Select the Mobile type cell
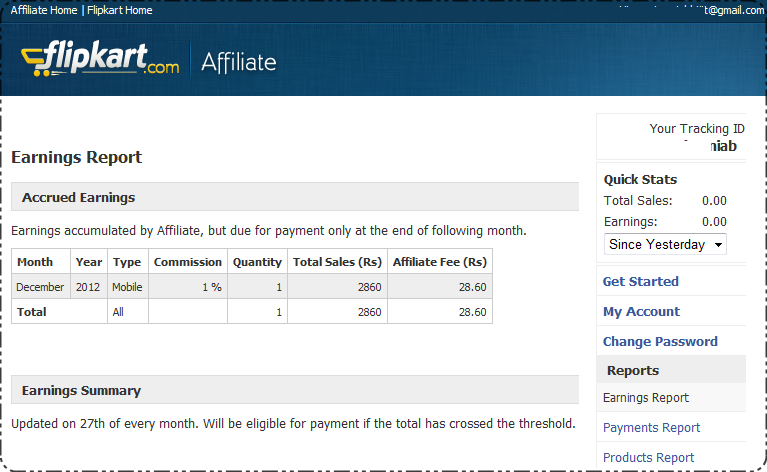 128,287
